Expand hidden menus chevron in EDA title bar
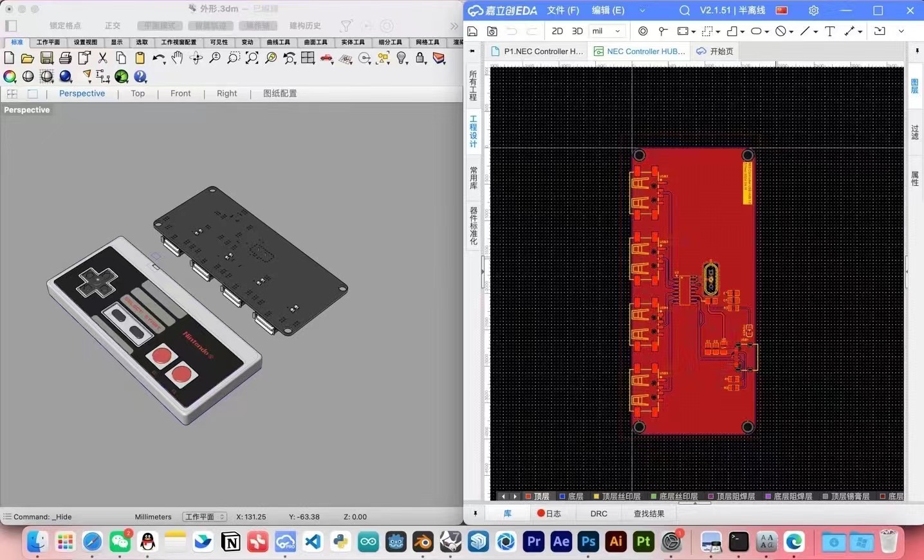Image resolution: width=924 pixels, height=560 pixels. pos(642,10)
